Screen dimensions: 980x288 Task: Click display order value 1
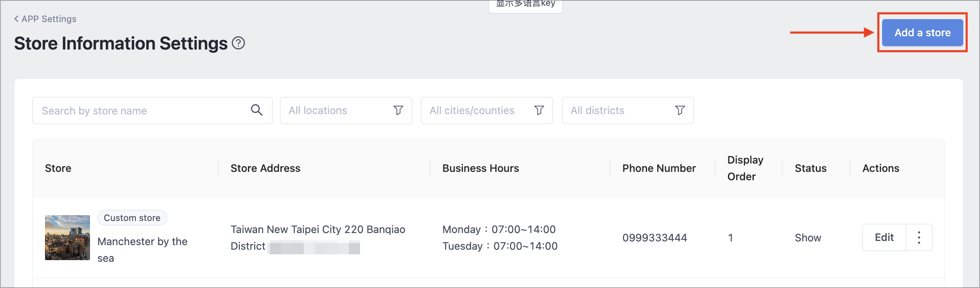pyautogui.click(x=730, y=238)
